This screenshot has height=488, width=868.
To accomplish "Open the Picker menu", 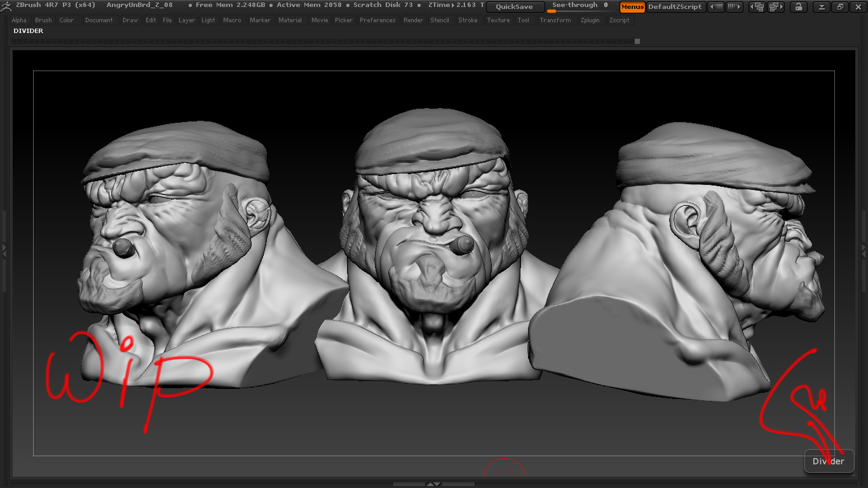I will 344,20.
